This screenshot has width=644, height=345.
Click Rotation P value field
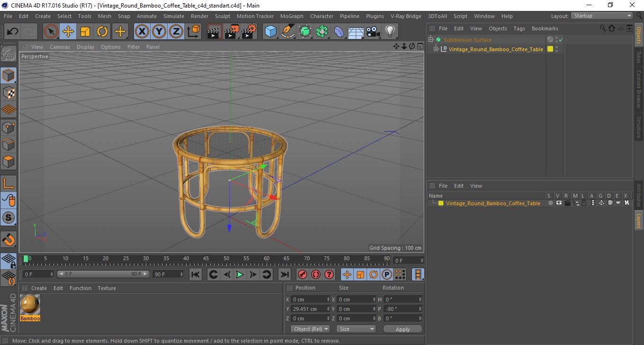click(402, 309)
